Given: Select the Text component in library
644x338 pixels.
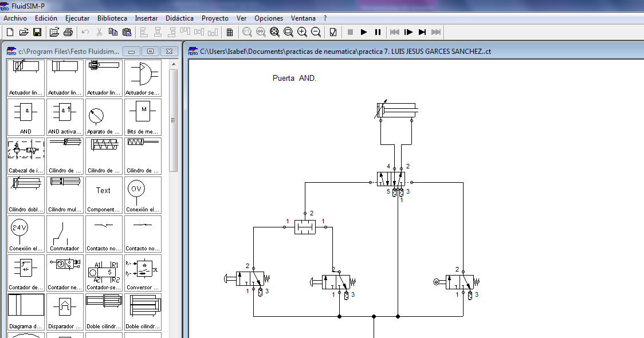Looking at the screenshot, I should point(104,195).
